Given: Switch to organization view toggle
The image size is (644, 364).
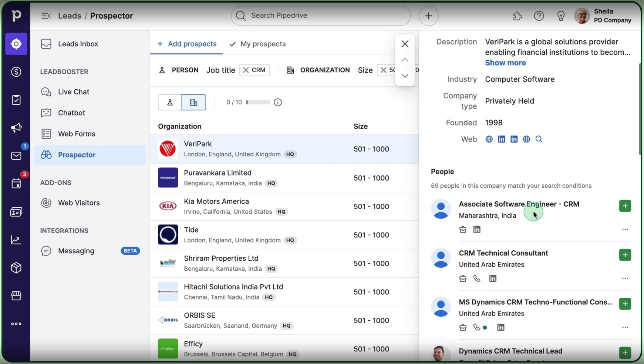Looking at the screenshot, I should click(x=194, y=103).
